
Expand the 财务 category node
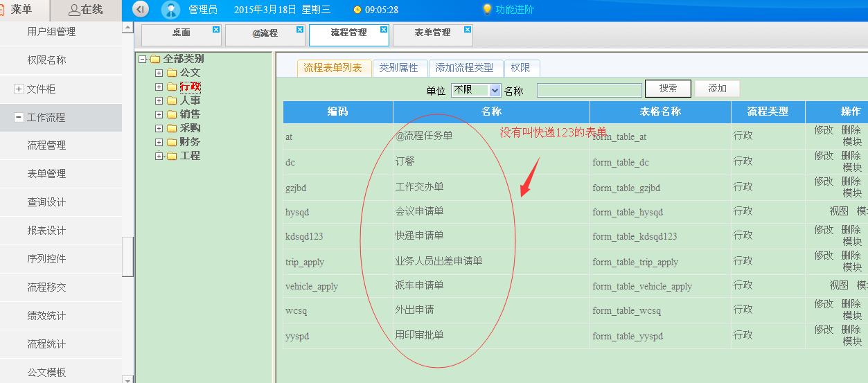click(x=159, y=142)
